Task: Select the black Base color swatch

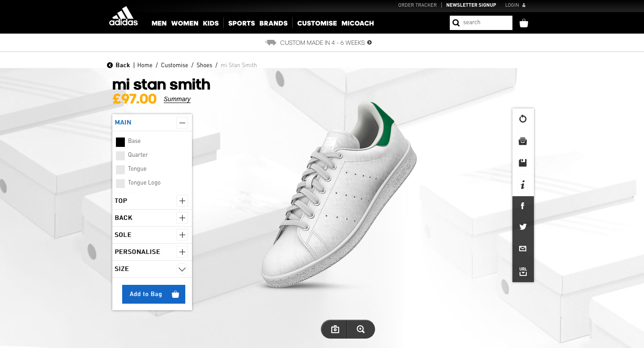Action: coord(120,142)
